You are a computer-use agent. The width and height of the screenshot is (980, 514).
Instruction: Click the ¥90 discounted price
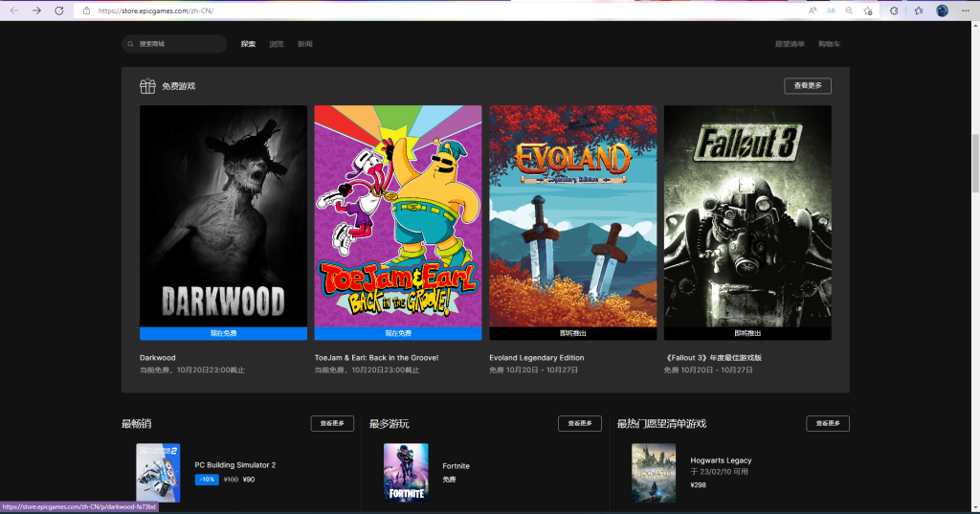click(249, 480)
